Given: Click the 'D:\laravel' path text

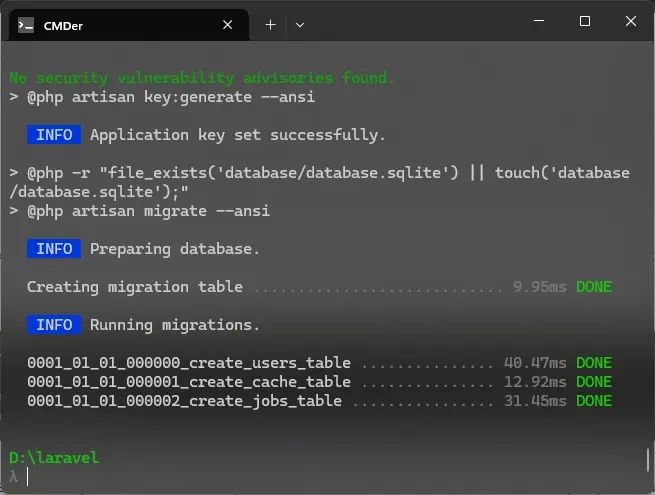Looking at the screenshot, I should (x=53, y=458).
